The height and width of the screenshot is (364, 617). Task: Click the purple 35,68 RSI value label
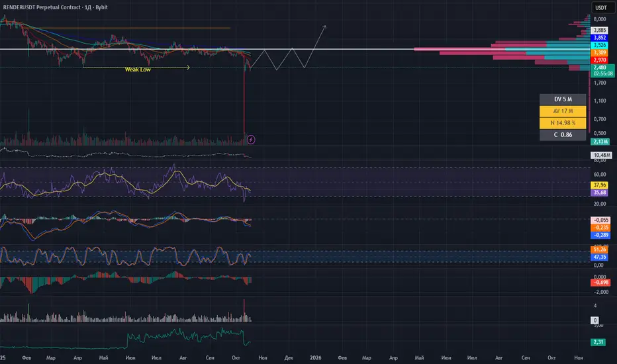(x=599, y=193)
